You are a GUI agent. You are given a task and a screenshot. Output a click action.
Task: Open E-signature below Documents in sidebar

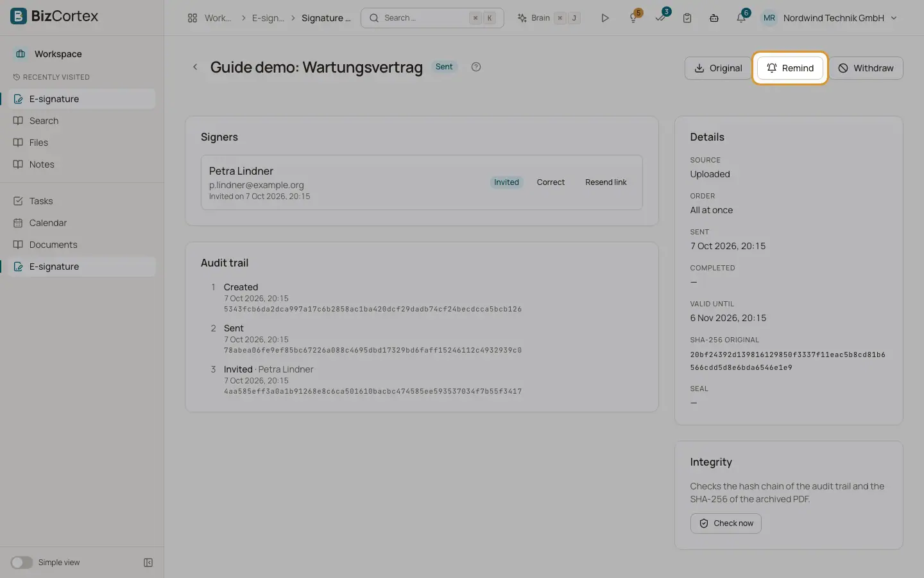click(82, 267)
